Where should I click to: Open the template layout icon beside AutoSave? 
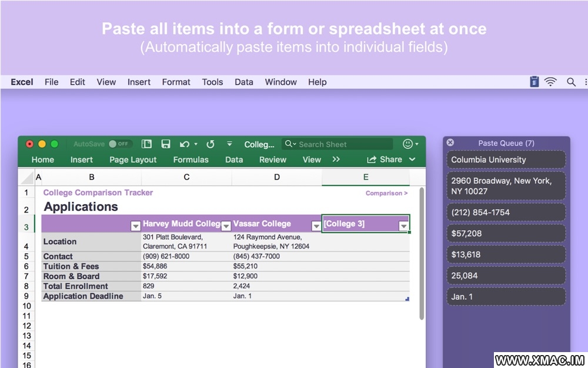tap(147, 144)
